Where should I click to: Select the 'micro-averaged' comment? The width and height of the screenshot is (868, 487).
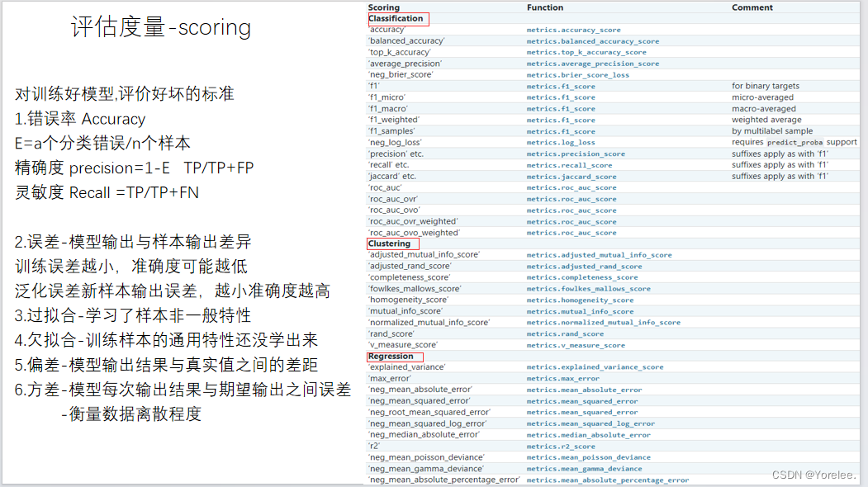coord(763,97)
